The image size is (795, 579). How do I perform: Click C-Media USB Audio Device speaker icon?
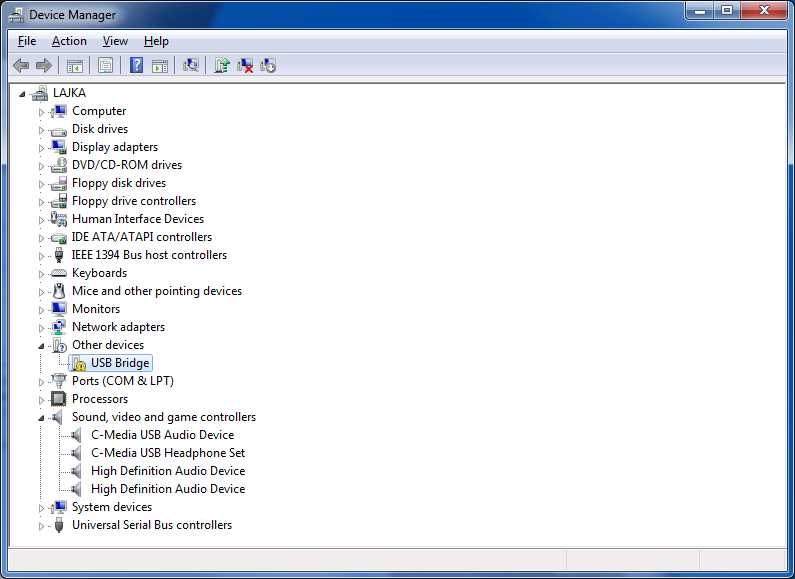click(77, 435)
